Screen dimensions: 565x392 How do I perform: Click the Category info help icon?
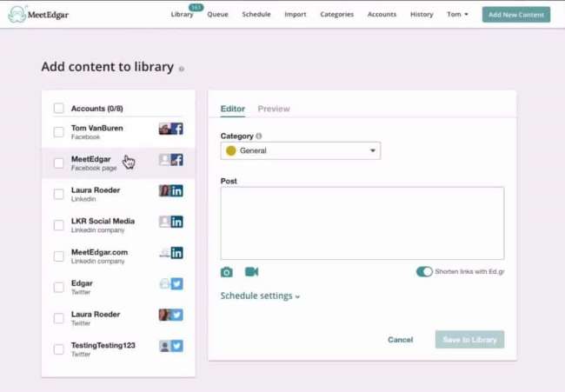pyautogui.click(x=259, y=136)
